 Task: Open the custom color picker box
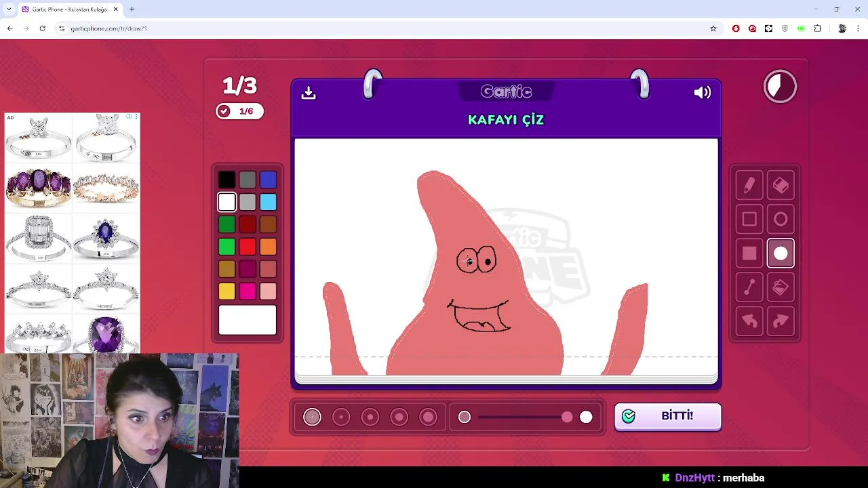pyautogui.click(x=248, y=320)
